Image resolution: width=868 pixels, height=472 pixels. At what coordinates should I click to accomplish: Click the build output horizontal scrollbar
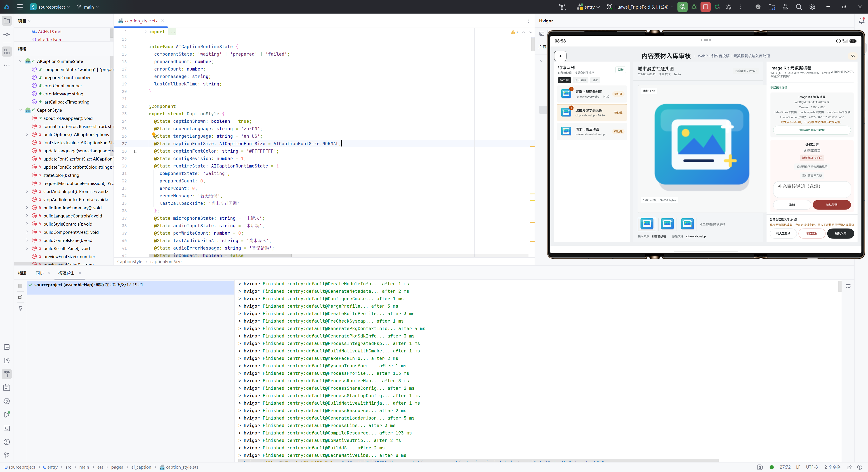pyautogui.click(x=479, y=460)
